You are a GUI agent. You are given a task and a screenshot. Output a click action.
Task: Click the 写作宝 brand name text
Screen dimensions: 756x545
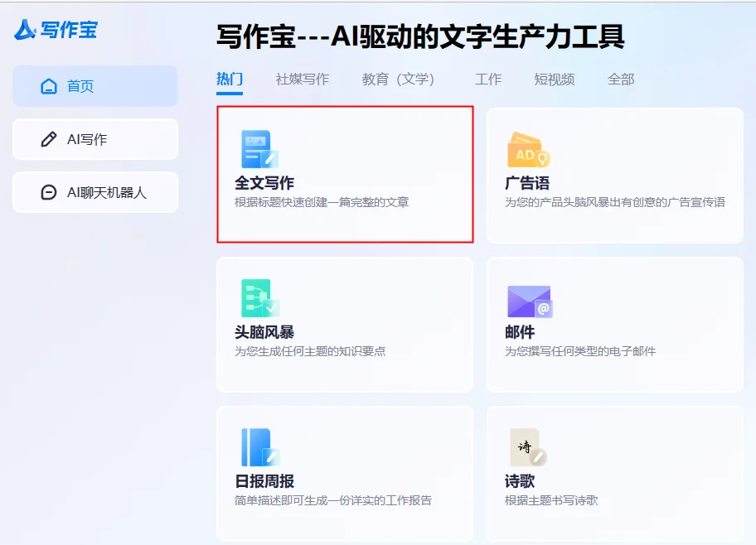pos(69,30)
